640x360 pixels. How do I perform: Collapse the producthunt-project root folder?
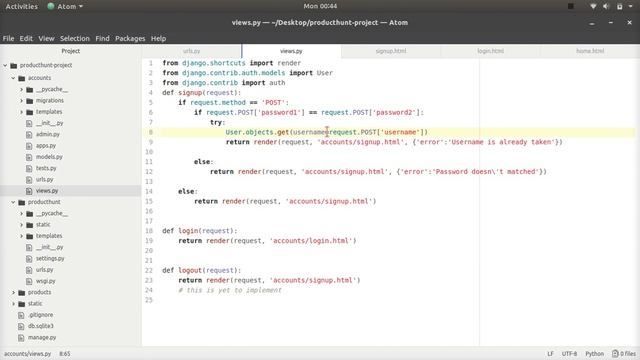(x=5, y=65)
